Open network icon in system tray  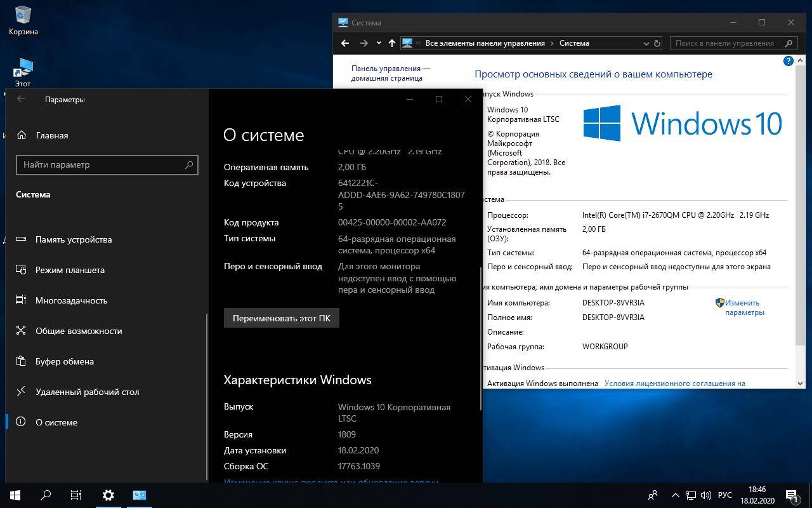coord(691,495)
